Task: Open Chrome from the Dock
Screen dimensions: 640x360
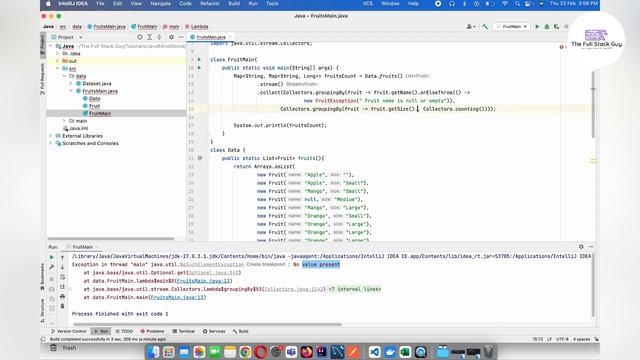Action: pyautogui.click(x=245, y=352)
